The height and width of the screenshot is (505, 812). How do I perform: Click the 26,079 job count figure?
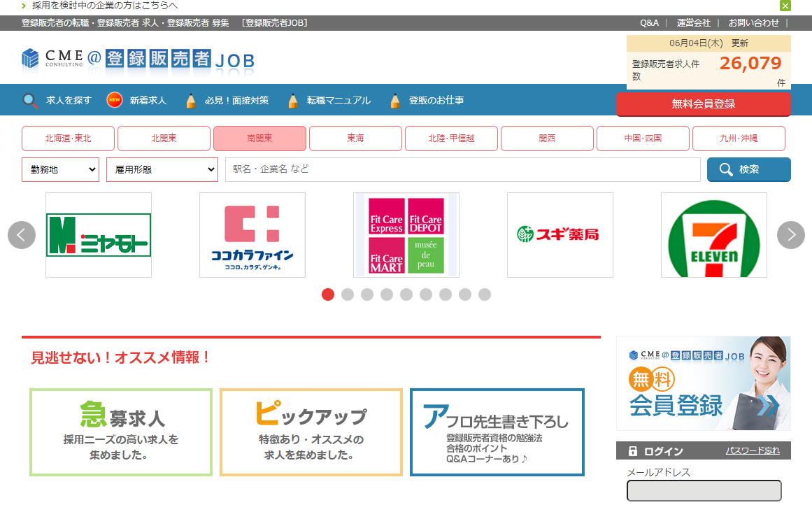point(750,63)
